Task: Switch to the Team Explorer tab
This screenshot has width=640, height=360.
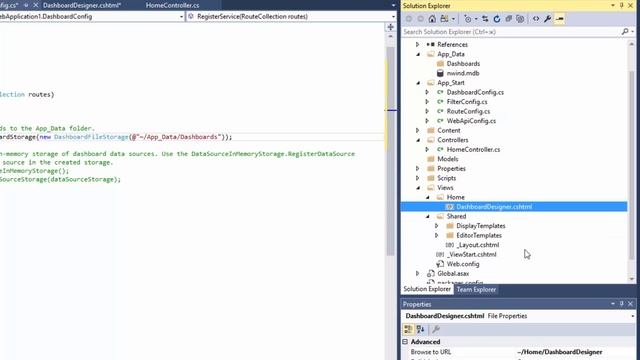Action: pos(476,289)
